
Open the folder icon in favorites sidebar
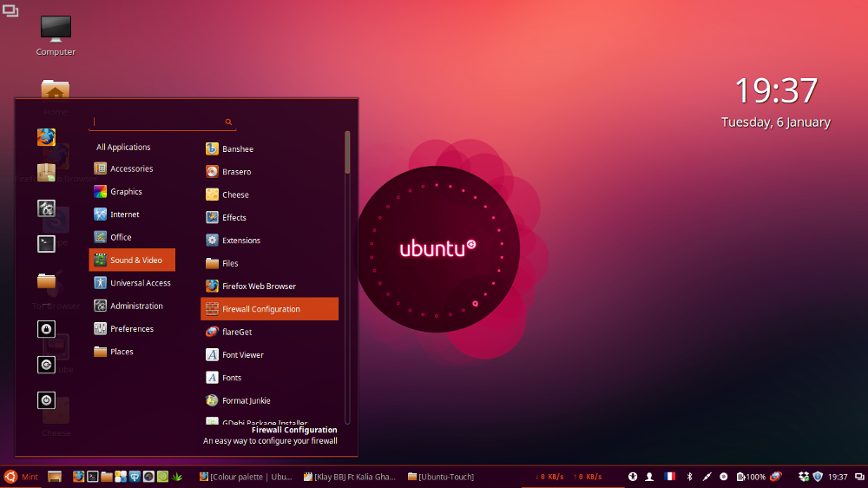click(x=47, y=280)
